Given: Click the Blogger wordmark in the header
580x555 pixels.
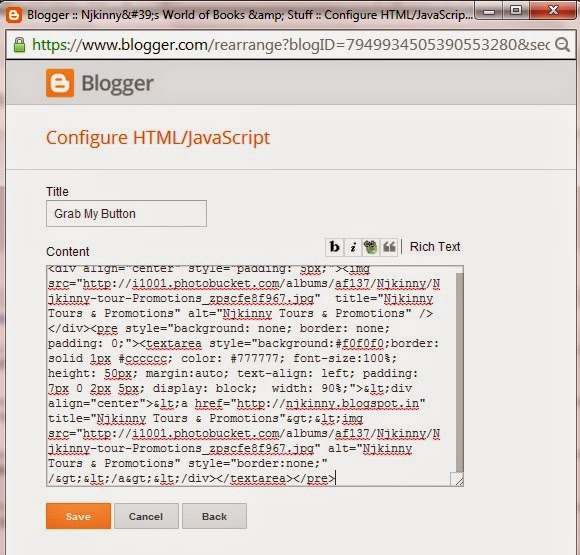Looking at the screenshot, I should tap(117, 84).
